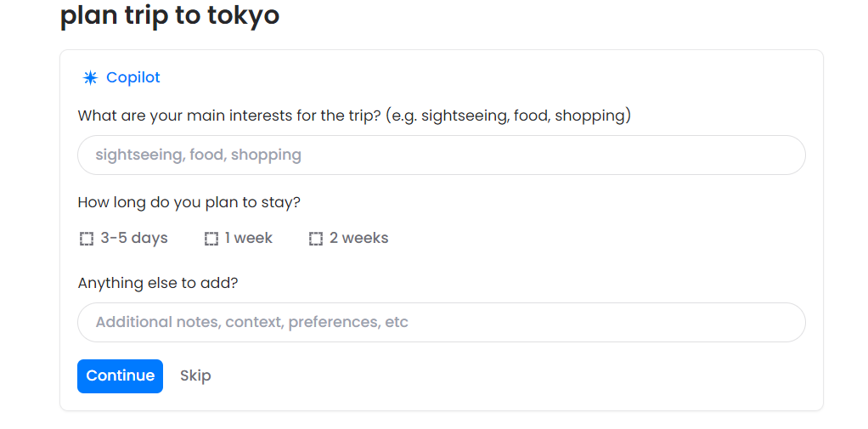Click the main interests question text
Viewport: 868px width, 429px height.
pyautogui.click(x=354, y=116)
